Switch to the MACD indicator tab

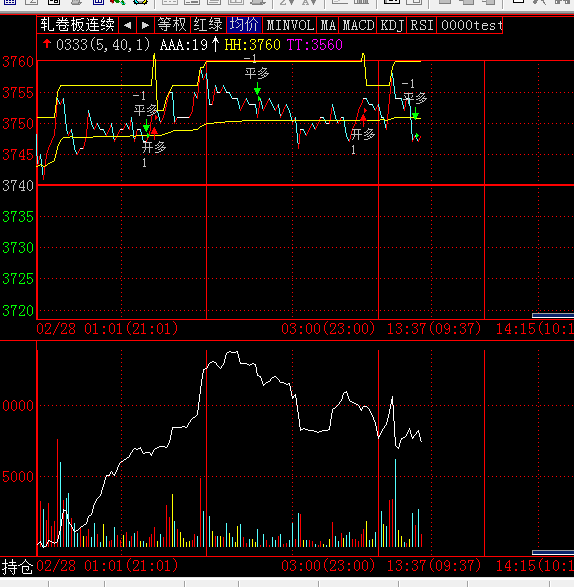(358, 25)
